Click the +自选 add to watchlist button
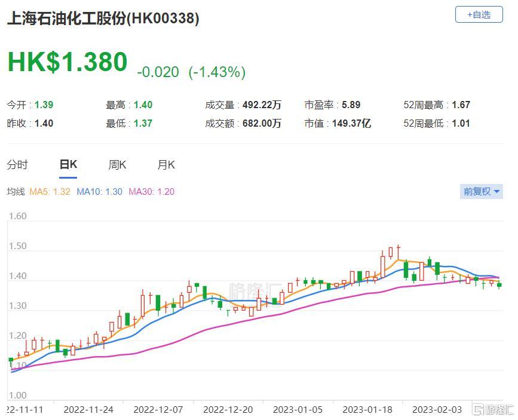 (479, 15)
